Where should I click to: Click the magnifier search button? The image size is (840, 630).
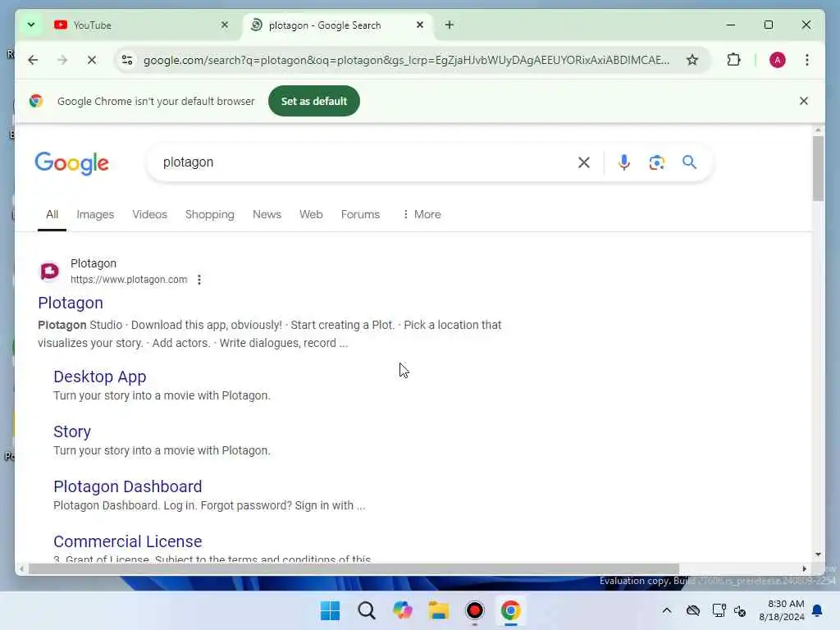(x=689, y=162)
